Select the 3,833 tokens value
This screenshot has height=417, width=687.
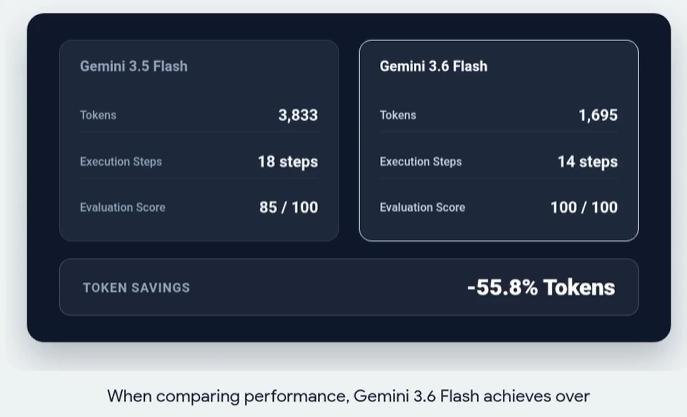tap(298, 115)
